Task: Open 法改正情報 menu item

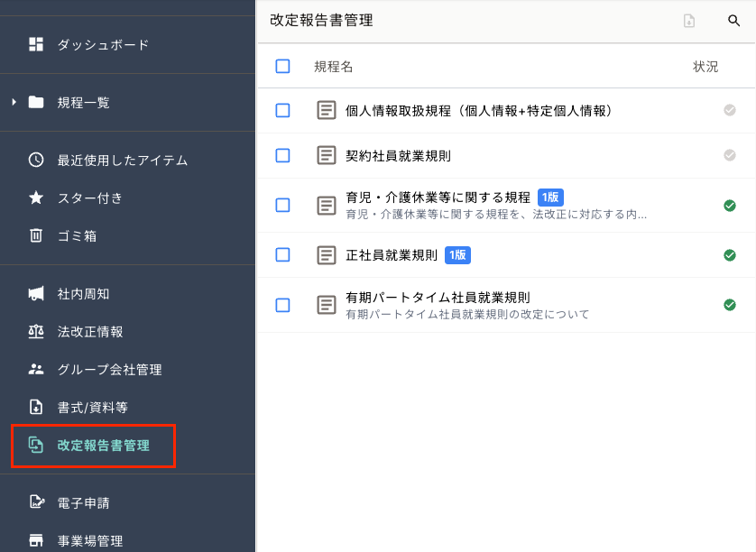Action: click(x=90, y=331)
